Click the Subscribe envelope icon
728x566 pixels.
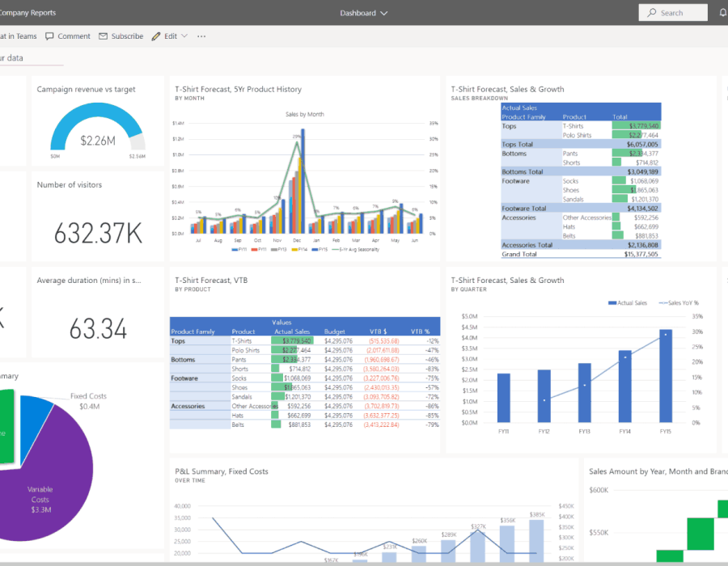pos(103,36)
